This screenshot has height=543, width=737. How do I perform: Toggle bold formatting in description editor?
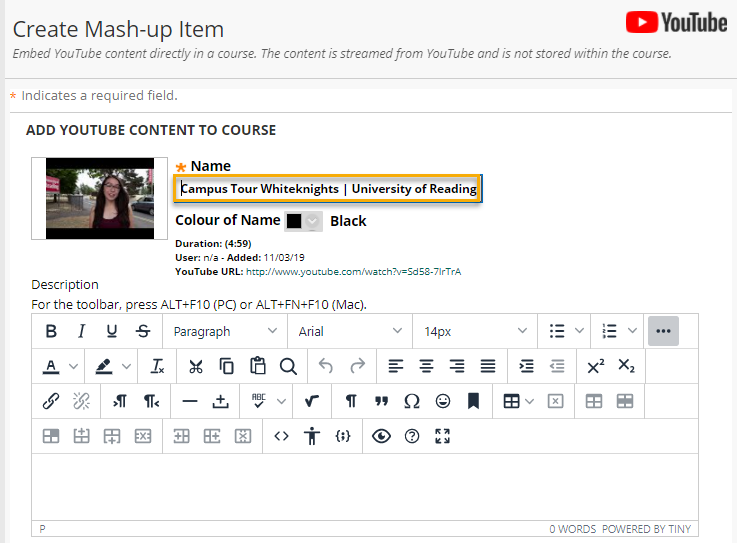51,331
